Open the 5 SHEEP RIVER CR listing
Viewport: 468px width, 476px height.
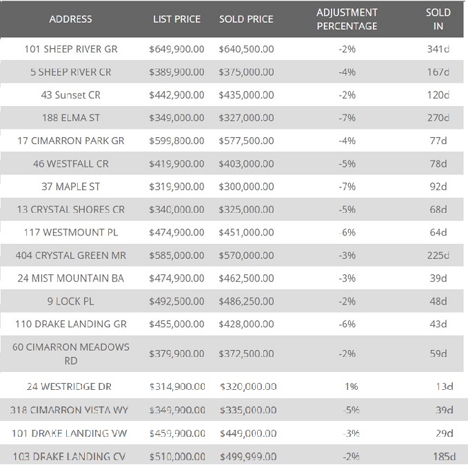click(71, 72)
